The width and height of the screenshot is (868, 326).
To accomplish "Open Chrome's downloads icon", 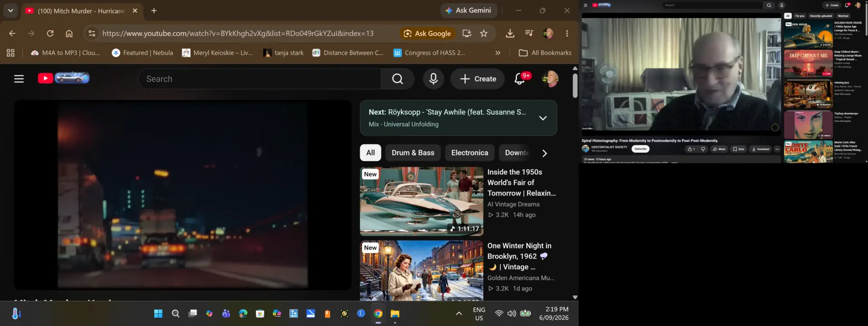I will (x=510, y=34).
